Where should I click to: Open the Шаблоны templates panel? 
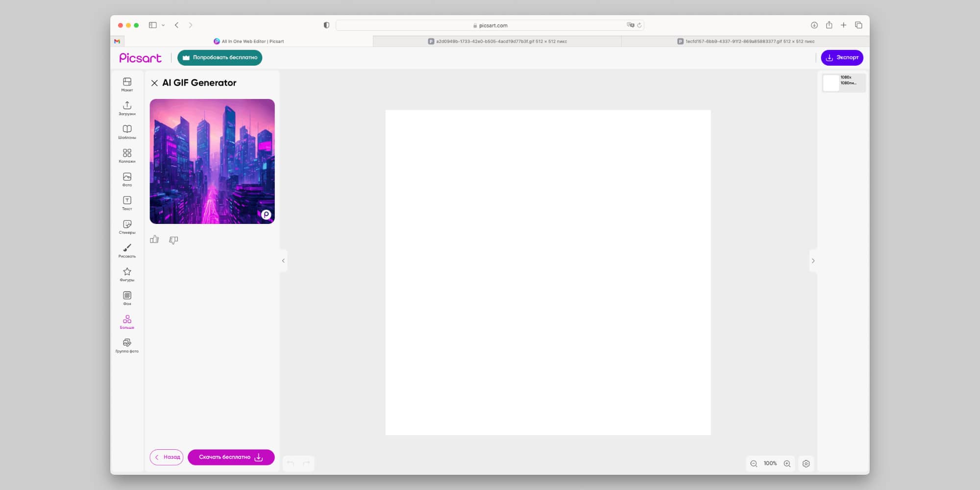click(x=127, y=131)
